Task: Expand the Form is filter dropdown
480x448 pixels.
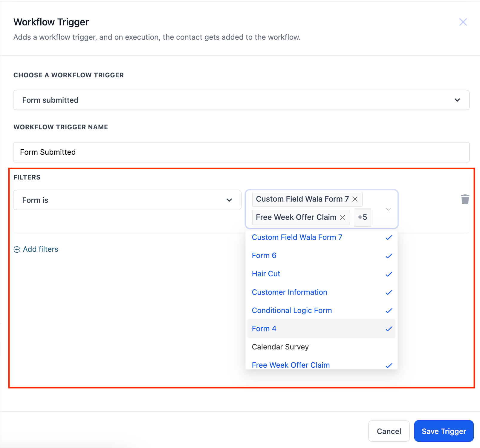Action: 127,200
